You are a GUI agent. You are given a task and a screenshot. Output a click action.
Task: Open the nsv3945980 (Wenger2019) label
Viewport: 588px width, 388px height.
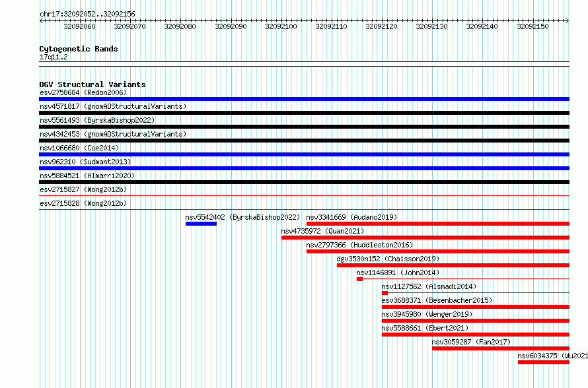click(427, 314)
